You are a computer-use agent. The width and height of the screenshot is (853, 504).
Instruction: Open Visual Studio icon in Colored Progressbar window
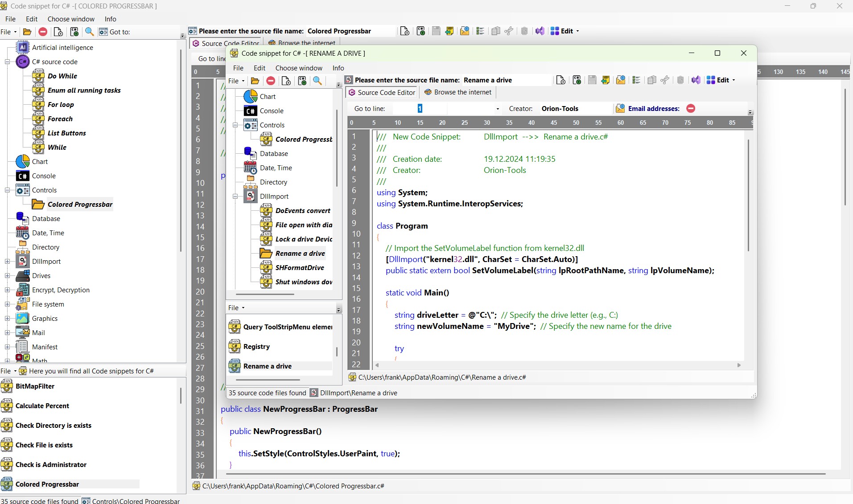point(540,31)
